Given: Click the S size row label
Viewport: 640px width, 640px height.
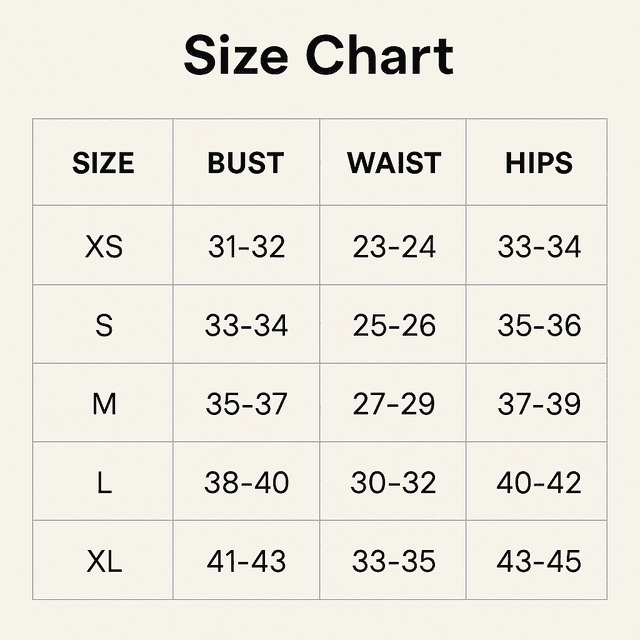Looking at the screenshot, I should [104, 326].
